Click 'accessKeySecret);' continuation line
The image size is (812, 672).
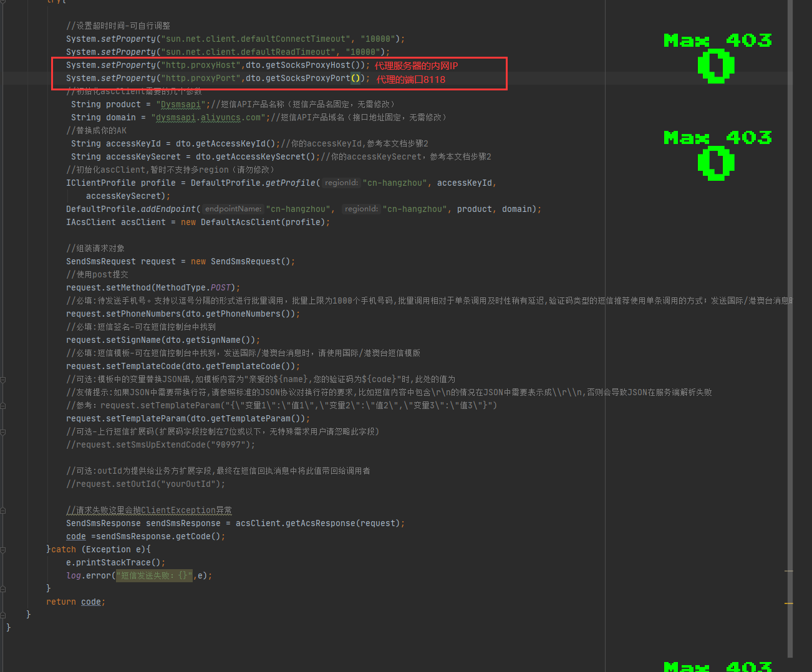(128, 196)
